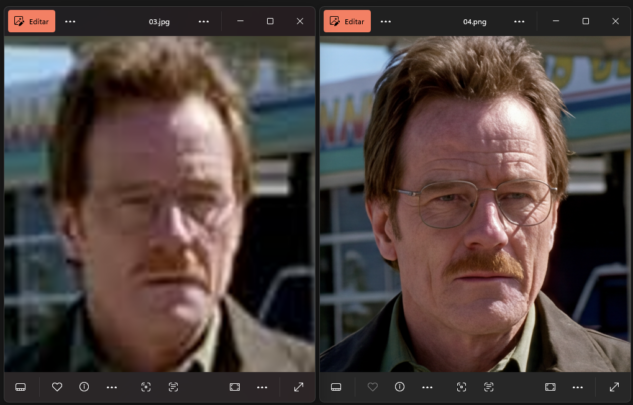
Task: Mark 03.jpg as favorite with heart icon
Action: [57, 387]
